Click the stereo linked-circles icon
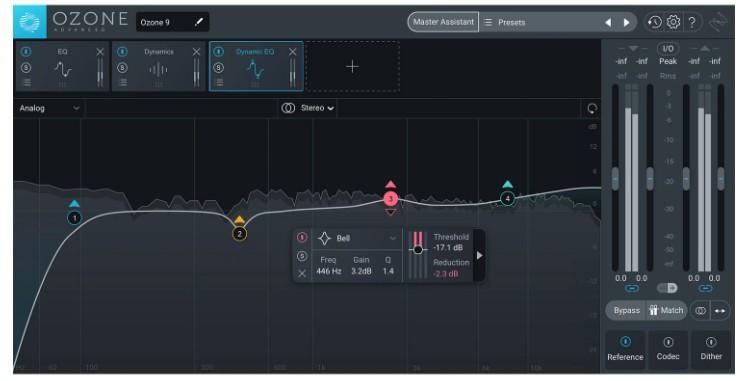 pyautogui.click(x=288, y=108)
